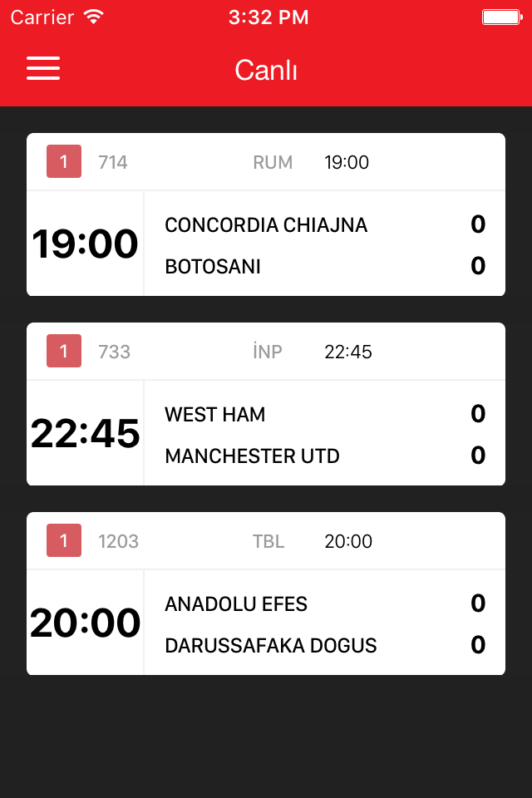Viewport: 532px width, 798px height.
Task: Tap the İNP league label
Action: 268,352
